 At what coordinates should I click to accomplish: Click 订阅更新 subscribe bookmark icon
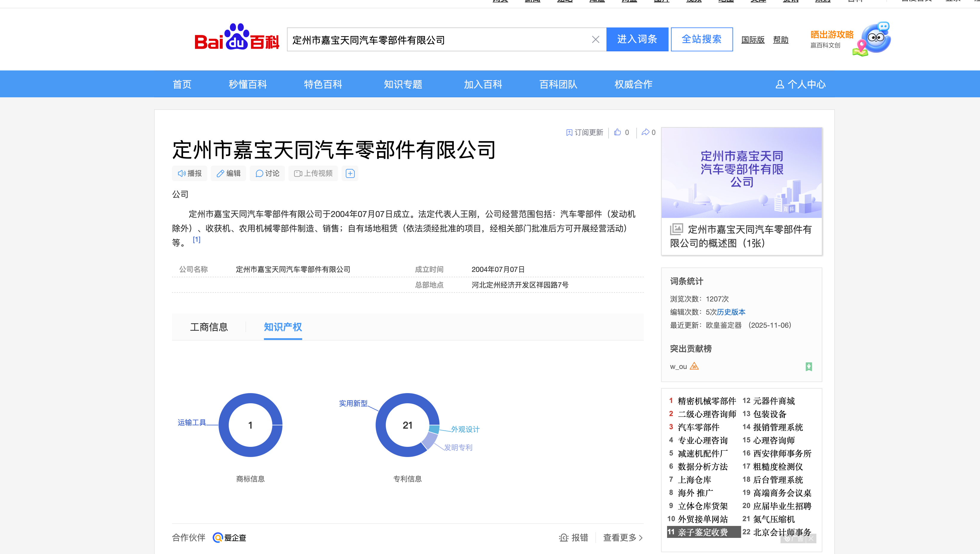[569, 133]
